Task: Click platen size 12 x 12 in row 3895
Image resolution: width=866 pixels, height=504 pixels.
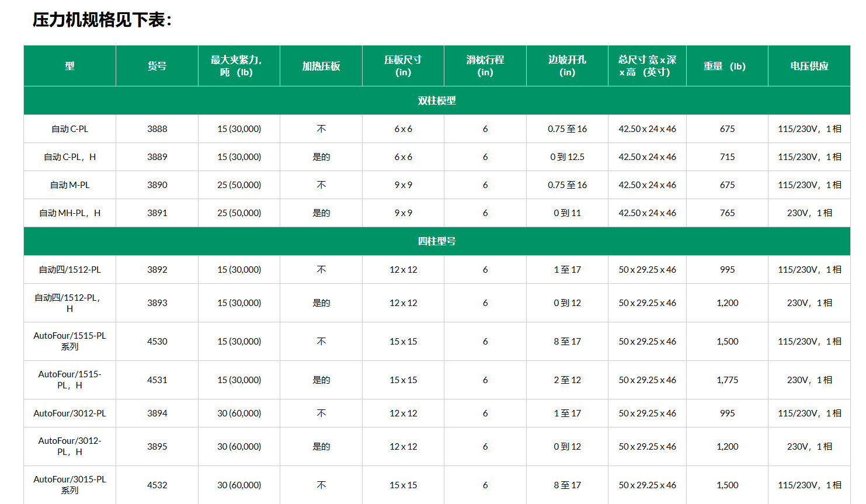Action: 403,447
